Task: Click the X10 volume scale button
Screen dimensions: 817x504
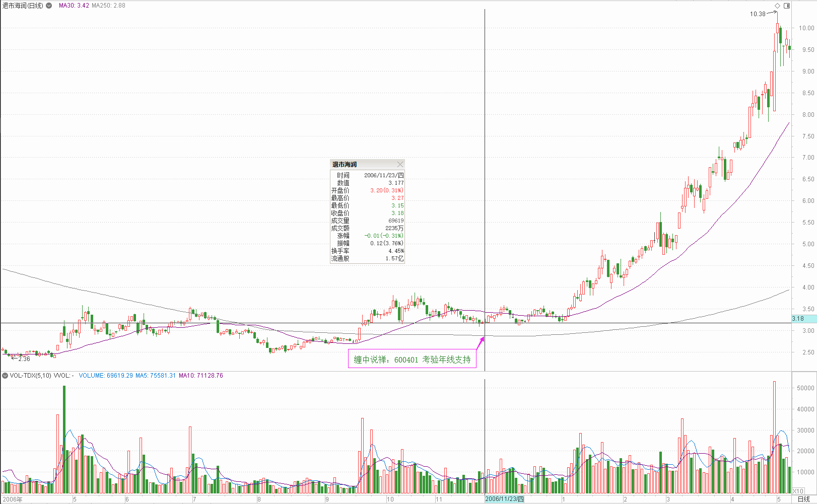Action: 798,491
